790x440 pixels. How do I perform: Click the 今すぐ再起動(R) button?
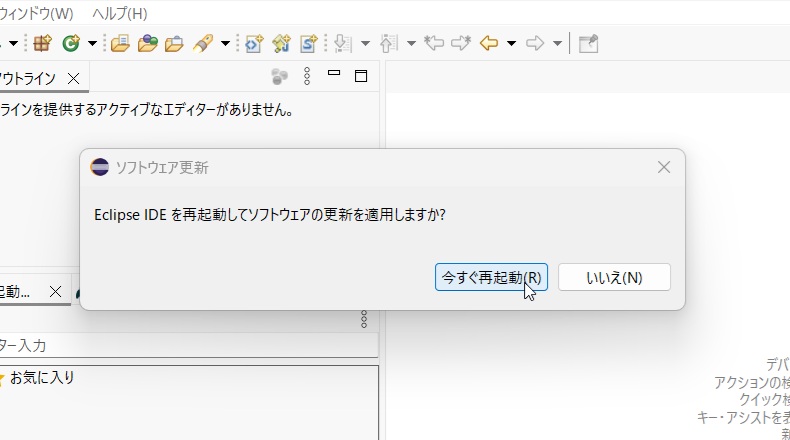click(x=491, y=277)
